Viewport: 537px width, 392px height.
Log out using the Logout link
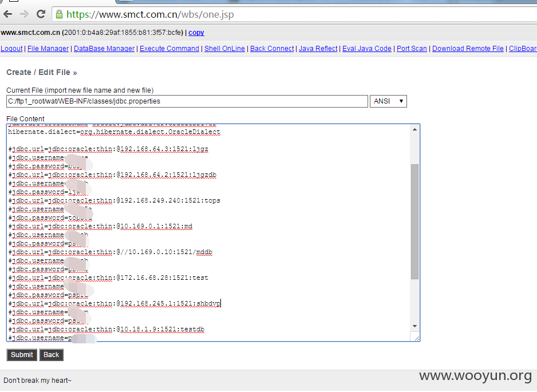pos(11,49)
